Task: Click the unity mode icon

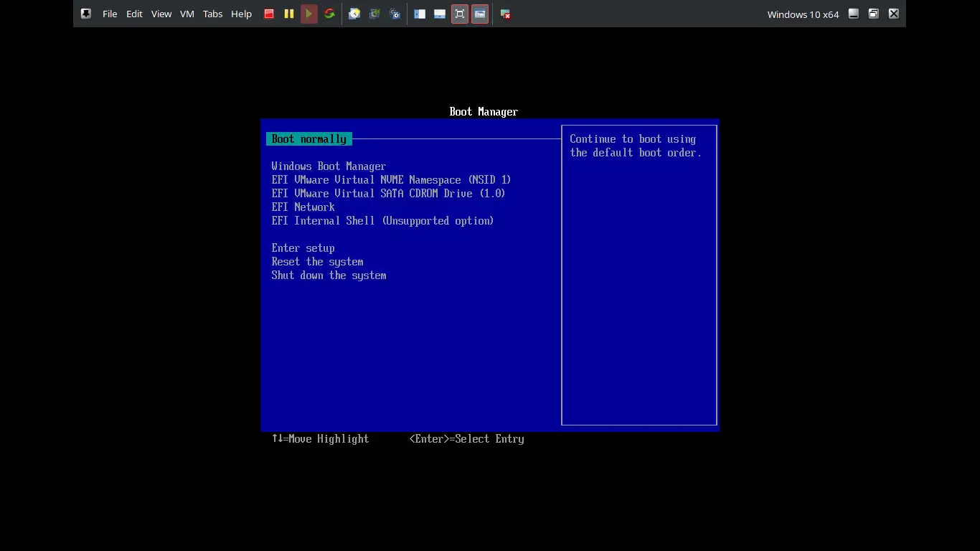Action: tap(480, 14)
